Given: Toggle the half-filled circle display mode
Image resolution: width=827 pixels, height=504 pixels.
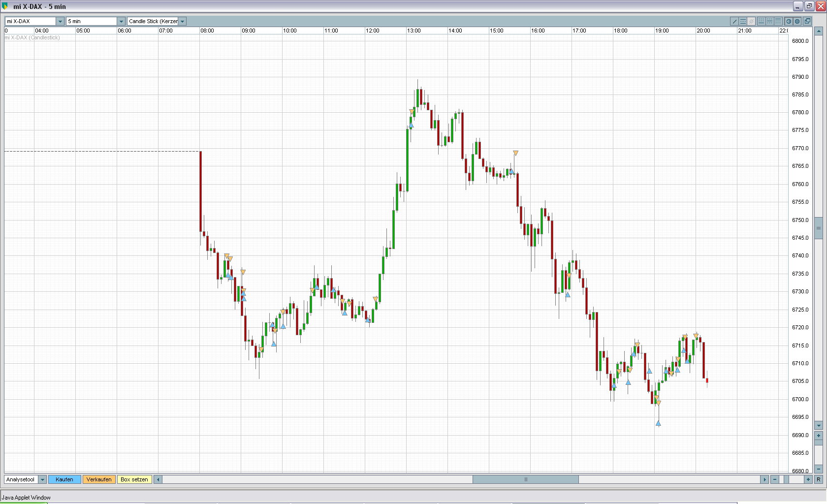Looking at the screenshot, I should [789, 21].
